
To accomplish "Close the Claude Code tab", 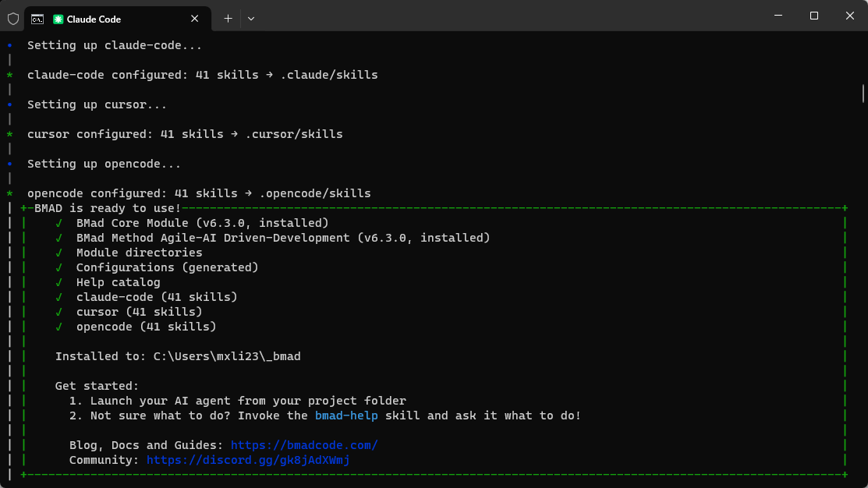I will (x=194, y=19).
